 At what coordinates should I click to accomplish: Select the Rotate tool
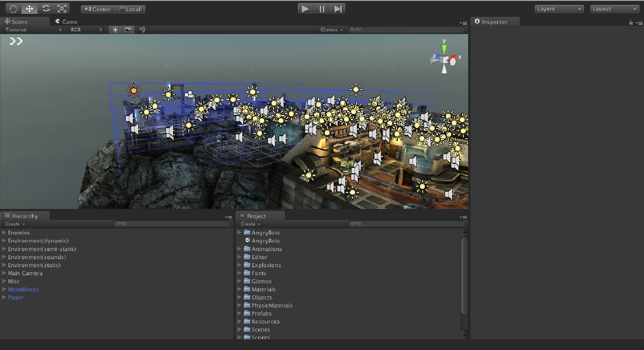pyautogui.click(x=46, y=9)
